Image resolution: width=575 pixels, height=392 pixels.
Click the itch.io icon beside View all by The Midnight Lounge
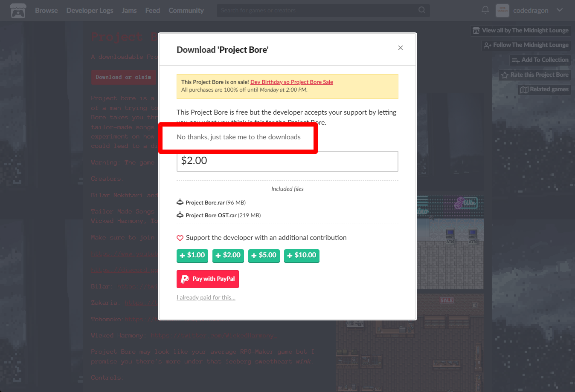click(476, 31)
